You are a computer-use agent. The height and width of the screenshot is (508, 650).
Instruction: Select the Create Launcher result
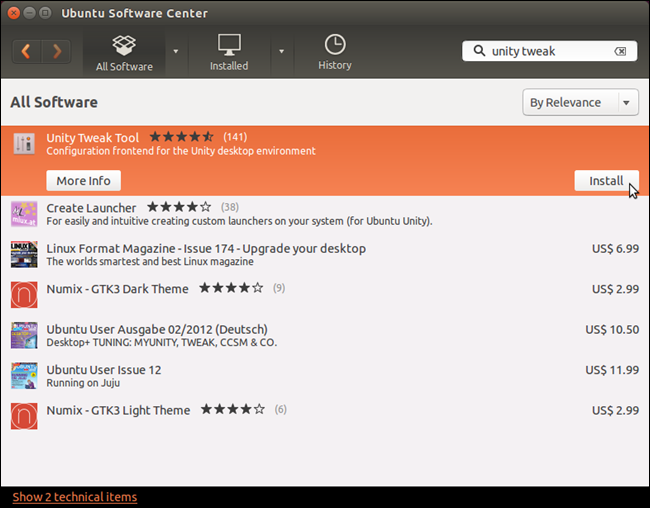325,214
